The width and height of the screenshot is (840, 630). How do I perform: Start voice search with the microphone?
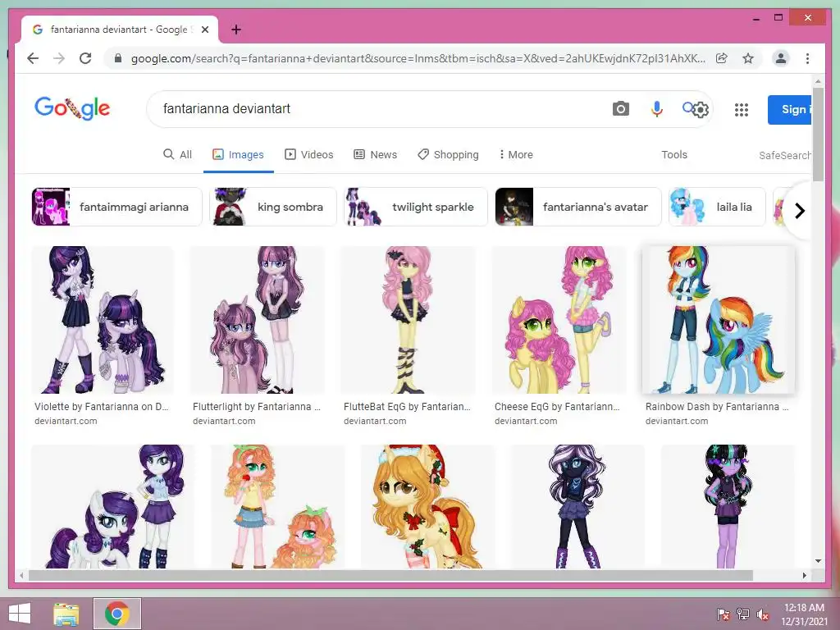pos(656,109)
